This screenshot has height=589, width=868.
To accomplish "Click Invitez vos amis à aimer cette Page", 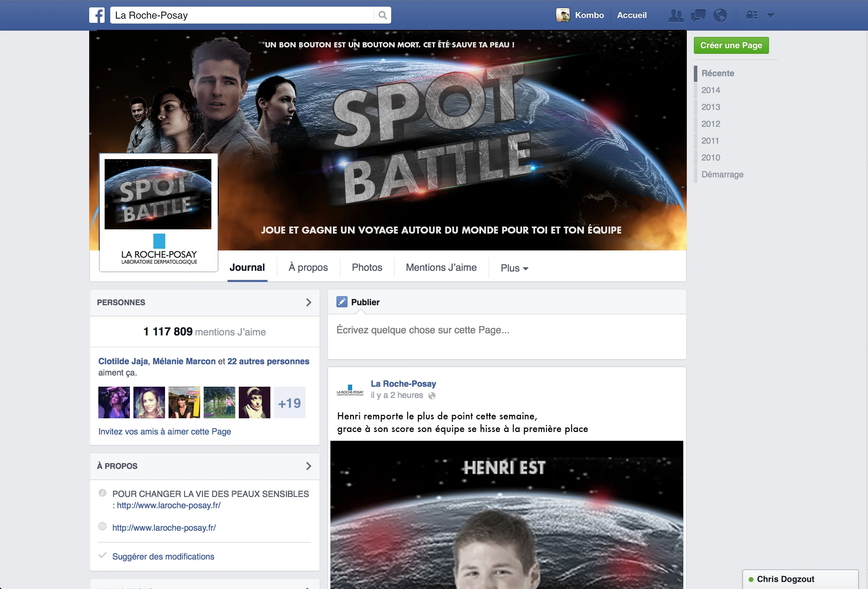I will tap(164, 431).
